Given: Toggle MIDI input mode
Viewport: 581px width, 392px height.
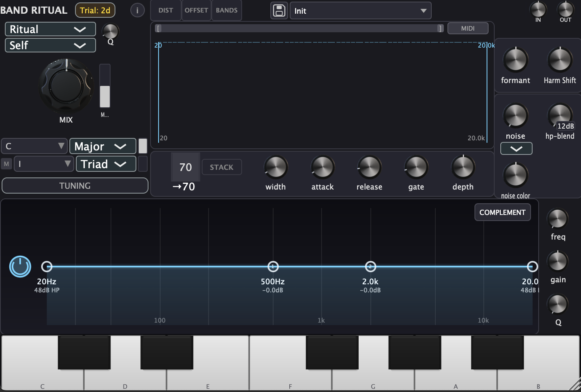Looking at the screenshot, I should (x=468, y=28).
